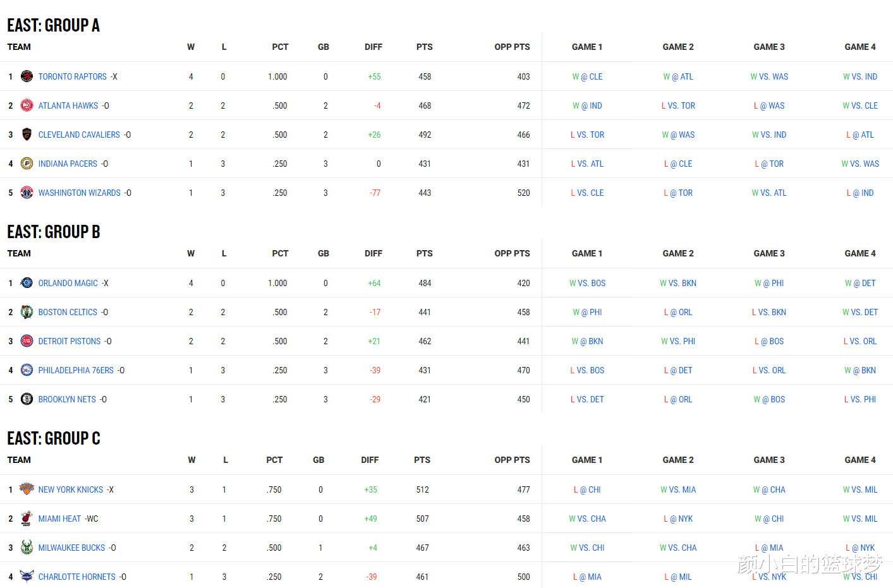Click the East: Group A heading
The height and width of the screenshot is (588, 893).
(x=54, y=25)
